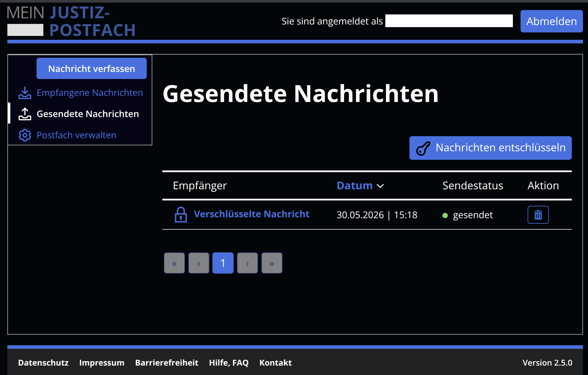The image size is (588, 375).
Task: Log out using the Abmelden button
Action: (551, 21)
